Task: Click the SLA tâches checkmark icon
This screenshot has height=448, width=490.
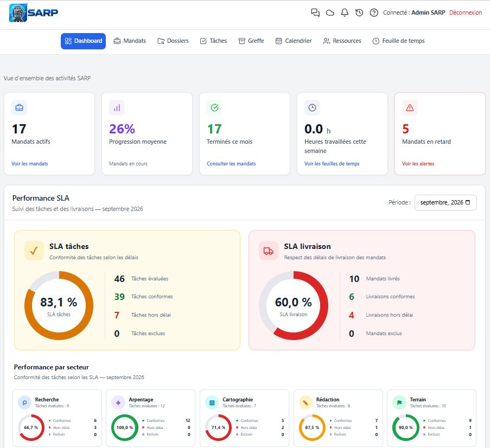Action: [34, 251]
